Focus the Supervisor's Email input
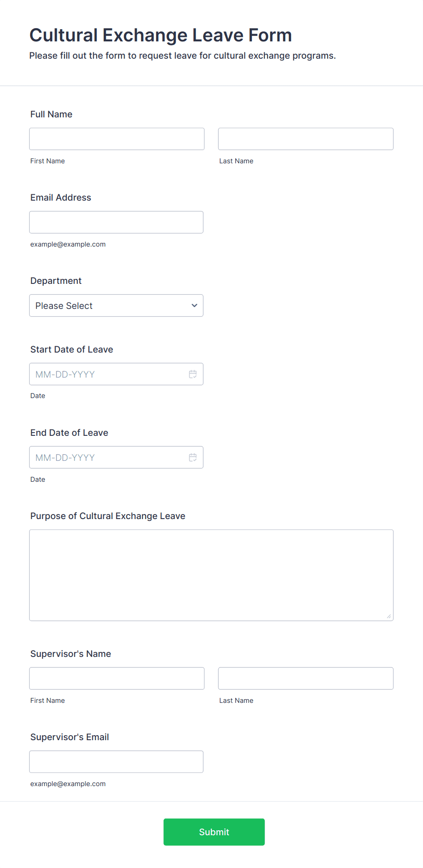This screenshot has height=868, width=423. (116, 762)
